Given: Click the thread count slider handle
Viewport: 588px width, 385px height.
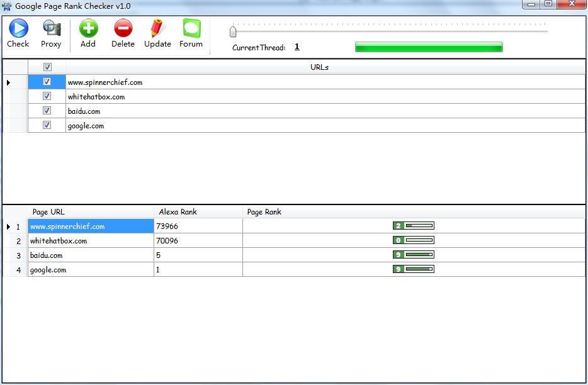Looking at the screenshot, I should [x=233, y=31].
